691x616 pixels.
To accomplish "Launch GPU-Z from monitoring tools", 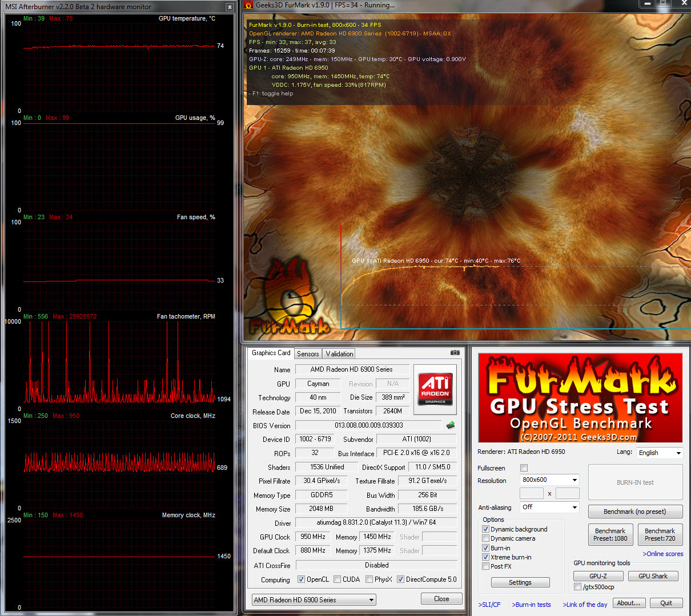I will (x=598, y=576).
